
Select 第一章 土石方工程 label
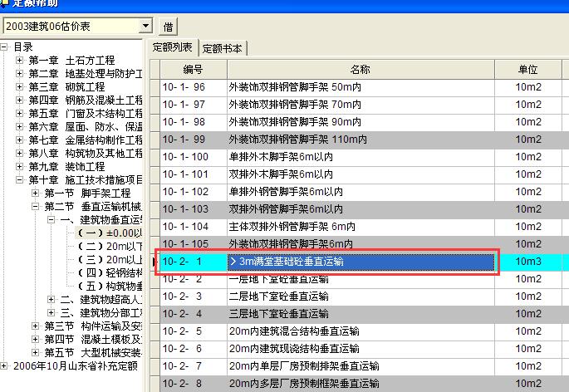71,61
